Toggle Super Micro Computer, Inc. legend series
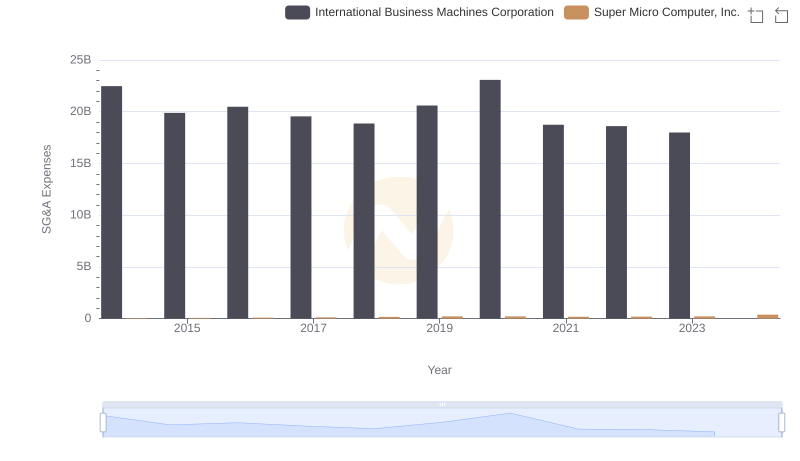 [x=652, y=12]
